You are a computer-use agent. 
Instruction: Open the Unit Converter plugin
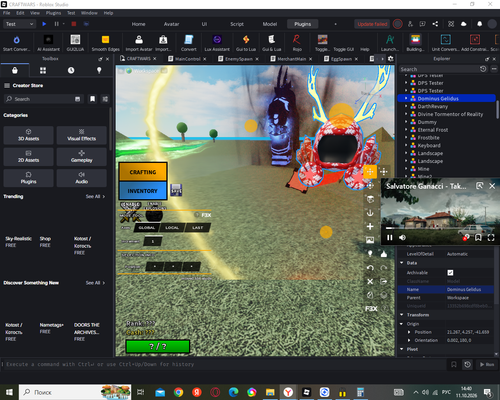click(x=445, y=43)
